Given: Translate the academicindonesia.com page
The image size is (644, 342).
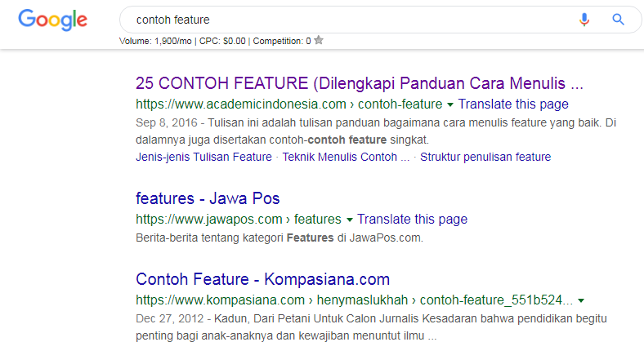Looking at the screenshot, I should (513, 104).
